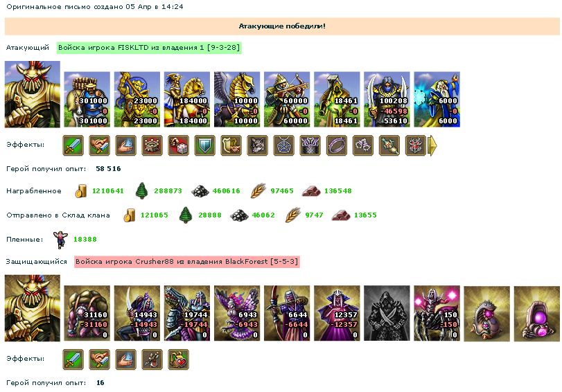The height and width of the screenshot is (392, 562).
Task: Click the defender's handshake effect icon
Action: (99, 359)
